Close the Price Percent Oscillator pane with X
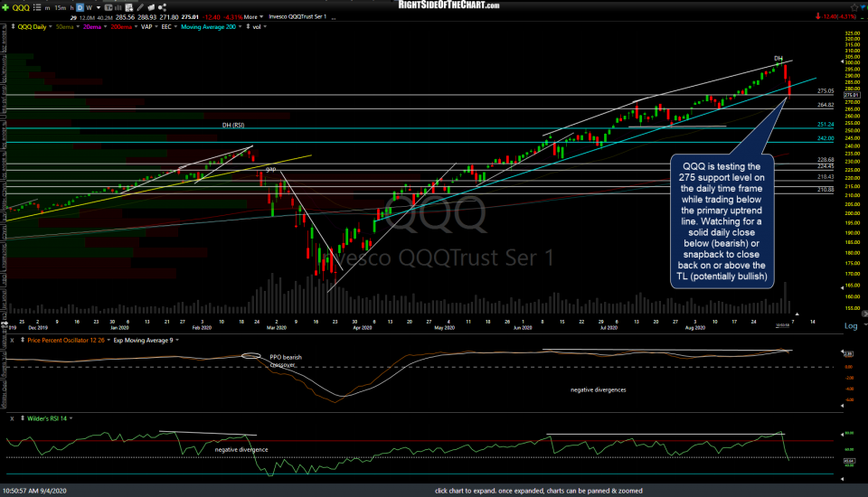This screenshot has height=497, width=868. (12, 341)
